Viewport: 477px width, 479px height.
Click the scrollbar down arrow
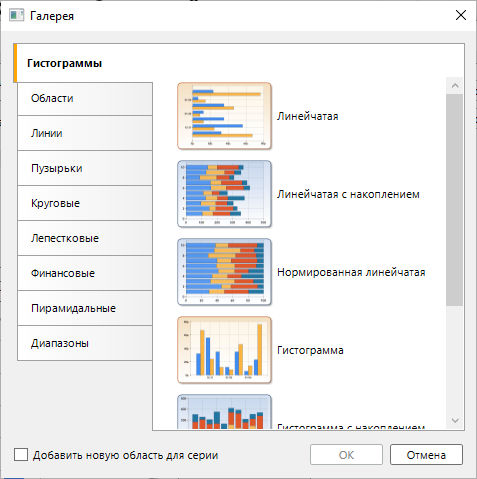455,421
